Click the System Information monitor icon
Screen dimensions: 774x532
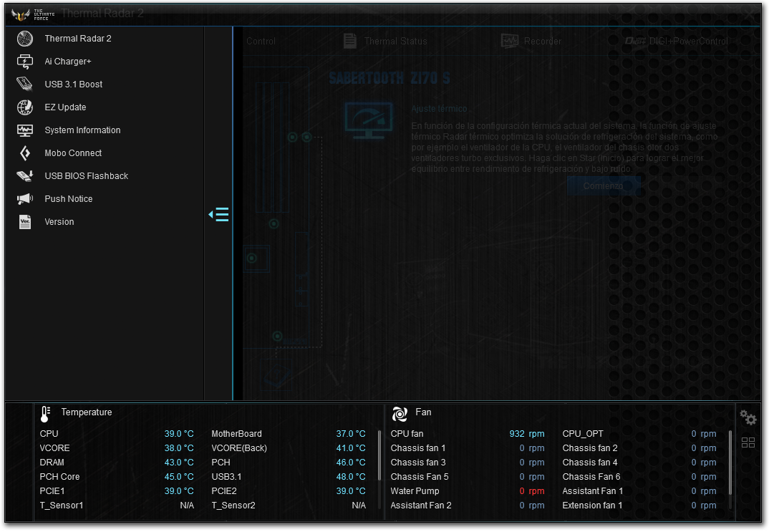[x=24, y=130]
